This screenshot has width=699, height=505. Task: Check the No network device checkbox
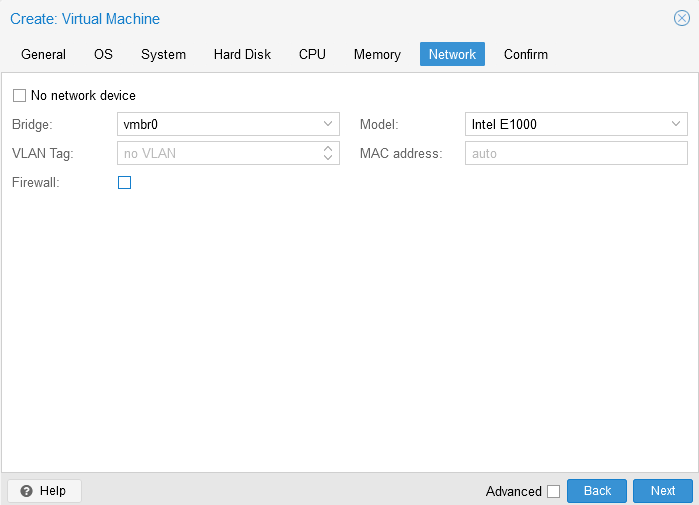tap(19, 96)
